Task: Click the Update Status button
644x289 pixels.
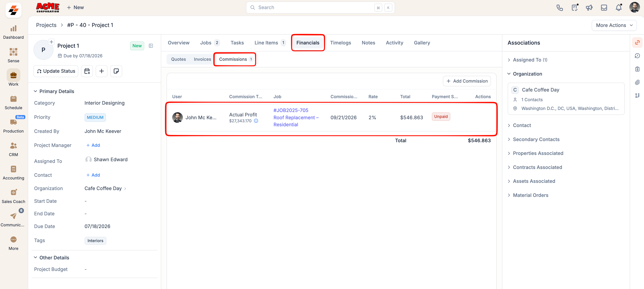Action: pos(56,71)
